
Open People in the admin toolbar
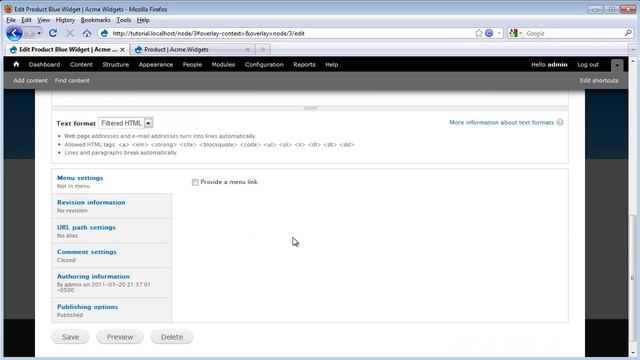192,64
